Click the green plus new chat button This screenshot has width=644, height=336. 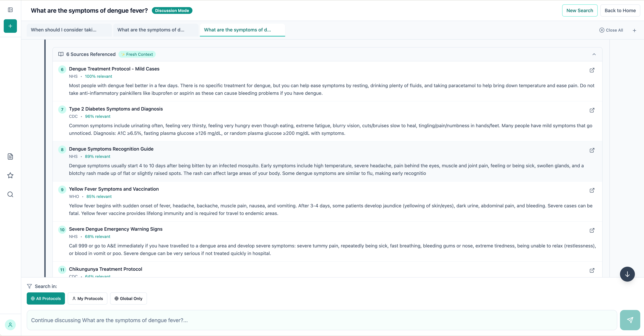point(10,26)
